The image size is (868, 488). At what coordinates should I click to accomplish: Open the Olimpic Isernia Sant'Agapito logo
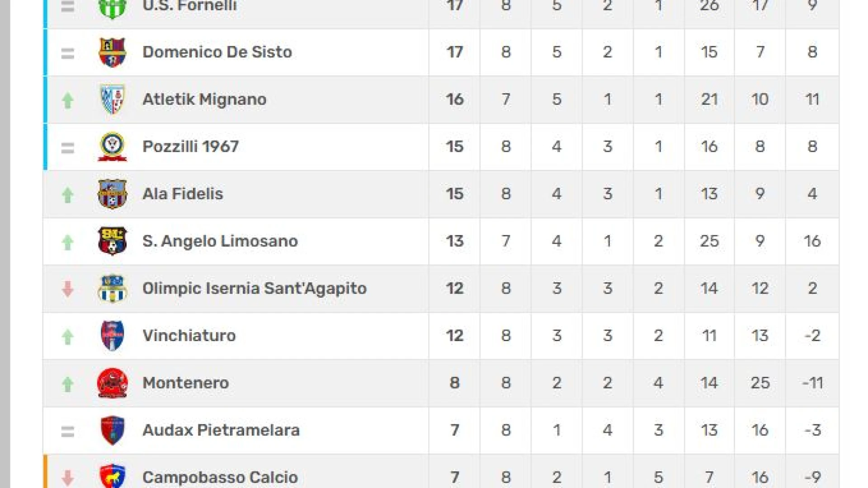coord(112,289)
